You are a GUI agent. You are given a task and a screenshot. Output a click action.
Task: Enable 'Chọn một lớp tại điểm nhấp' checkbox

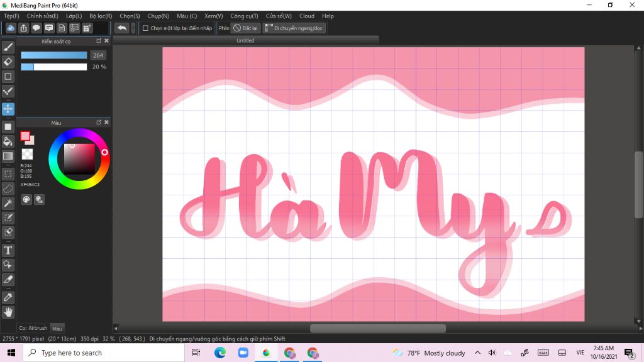pos(145,28)
